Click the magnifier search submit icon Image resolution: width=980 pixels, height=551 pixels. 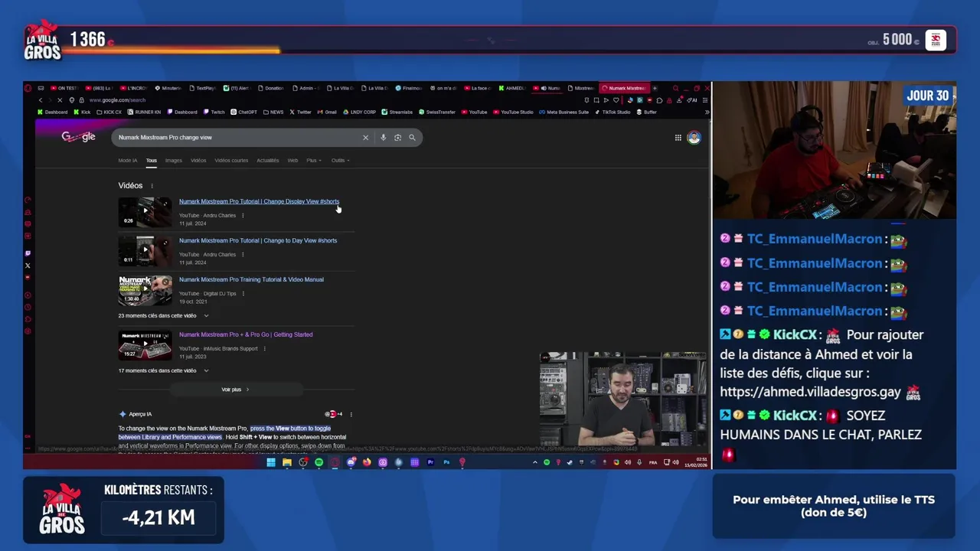[x=412, y=138]
